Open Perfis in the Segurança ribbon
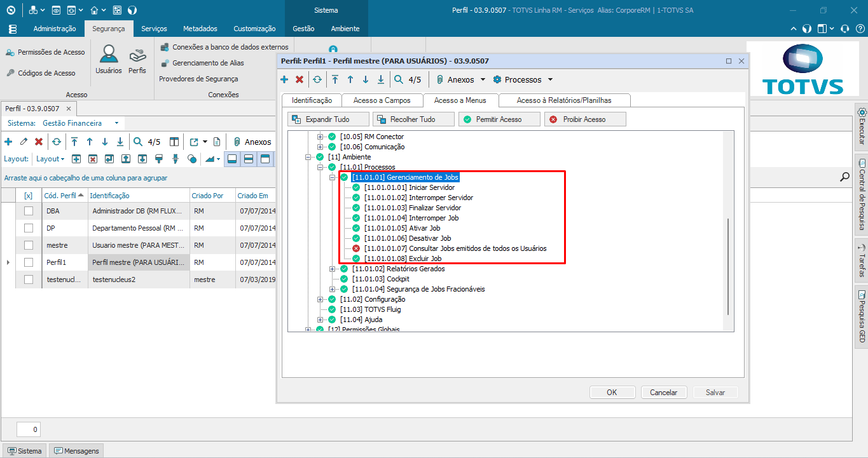Image resolution: width=868 pixels, height=458 pixels. [137, 60]
